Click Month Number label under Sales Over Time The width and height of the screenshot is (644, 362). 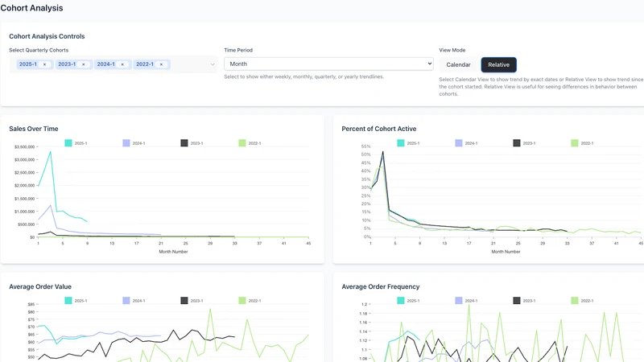(x=173, y=252)
